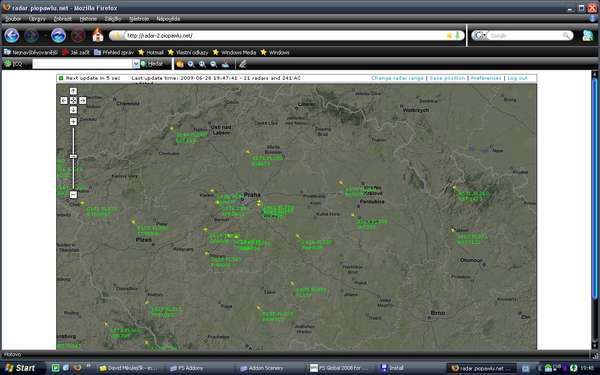Open the Historie menu

pyautogui.click(x=88, y=19)
